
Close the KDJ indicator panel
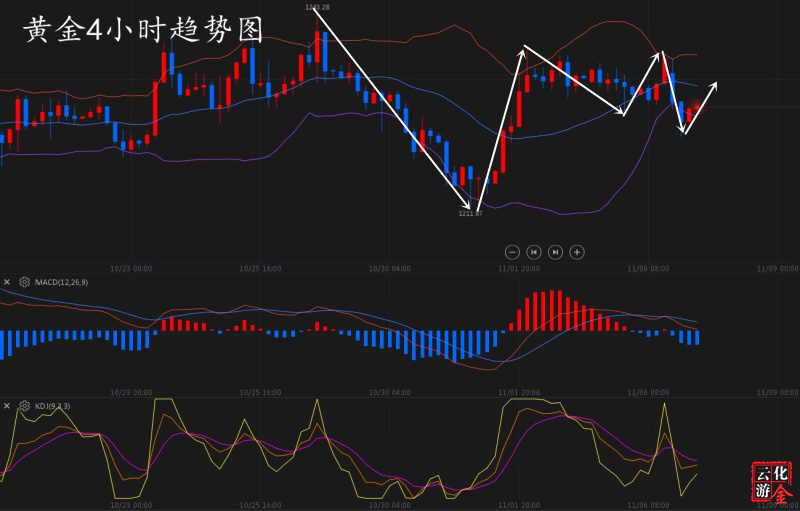pos(7,405)
